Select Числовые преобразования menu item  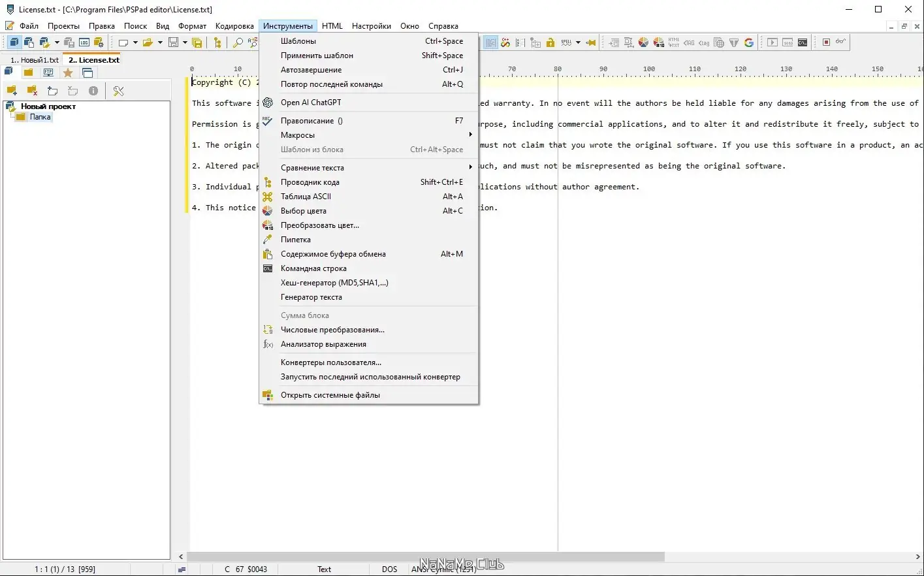[369, 330]
